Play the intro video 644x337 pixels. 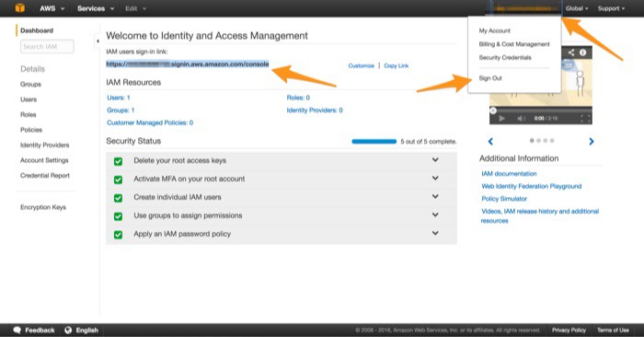pyautogui.click(x=501, y=119)
